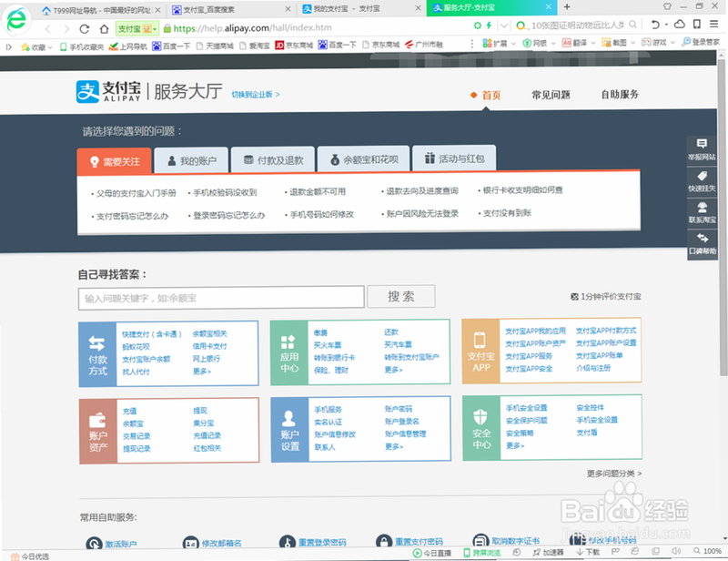The height and width of the screenshot is (561, 728).
Task: Switch to 我的支付宝 browser tab
Action: click(360, 8)
